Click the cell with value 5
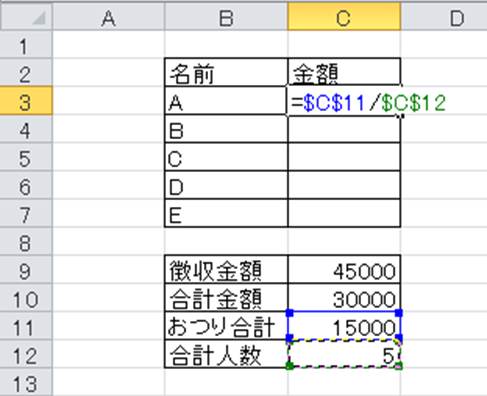The height and width of the screenshot is (396, 487). (x=344, y=354)
